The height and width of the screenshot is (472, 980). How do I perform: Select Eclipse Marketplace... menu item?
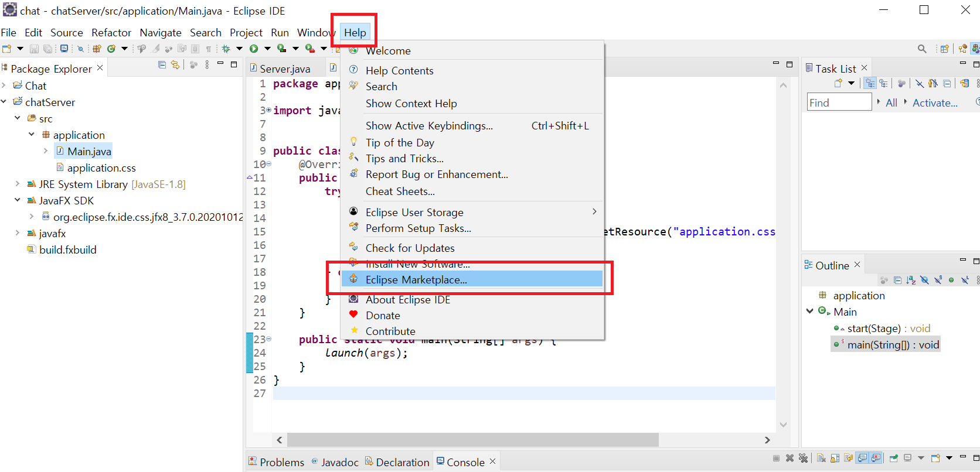[472, 279]
